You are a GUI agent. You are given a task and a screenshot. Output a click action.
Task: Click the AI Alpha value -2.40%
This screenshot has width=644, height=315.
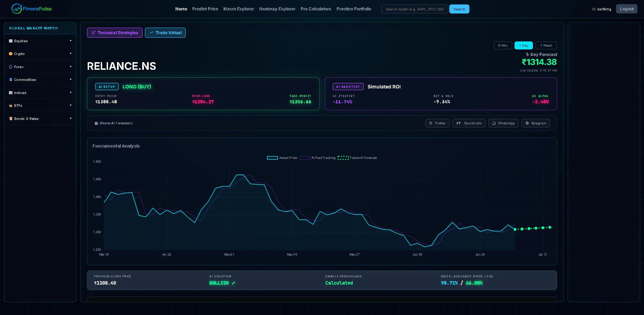pos(540,102)
